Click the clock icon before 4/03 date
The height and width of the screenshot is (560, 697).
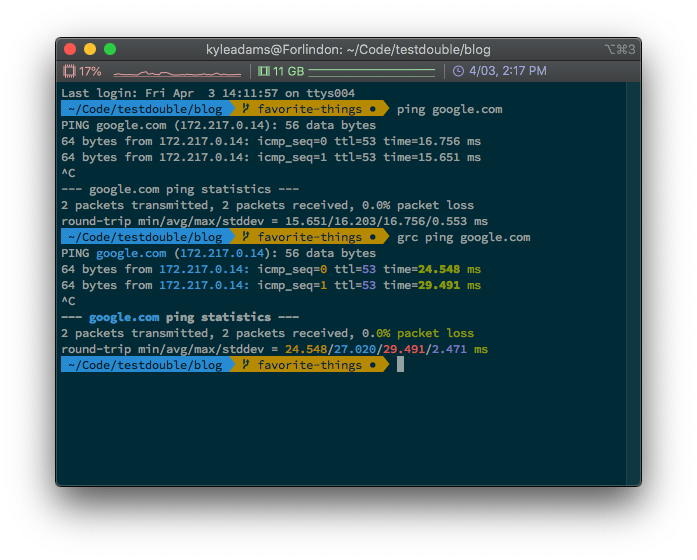458,71
